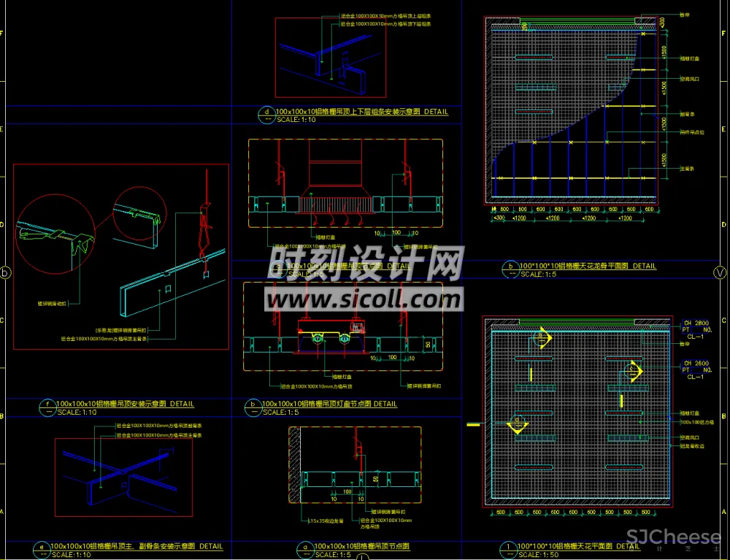
Task: Click the SJCheese watermark logo
Action: pos(673,539)
